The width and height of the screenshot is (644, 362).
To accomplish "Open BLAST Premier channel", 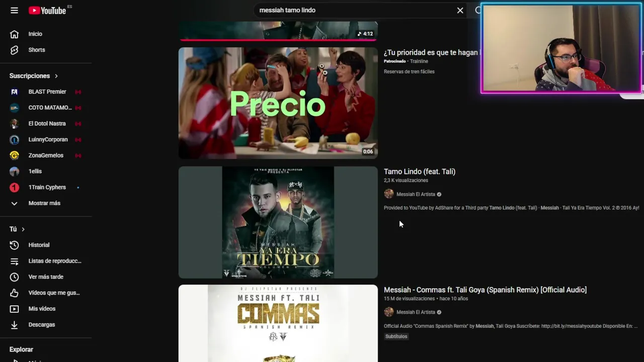I will click(47, 92).
